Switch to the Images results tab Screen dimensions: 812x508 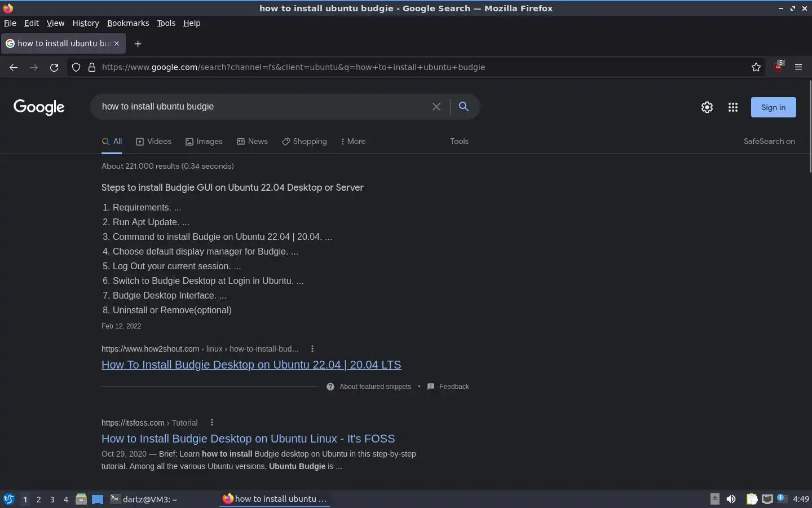click(x=204, y=141)
